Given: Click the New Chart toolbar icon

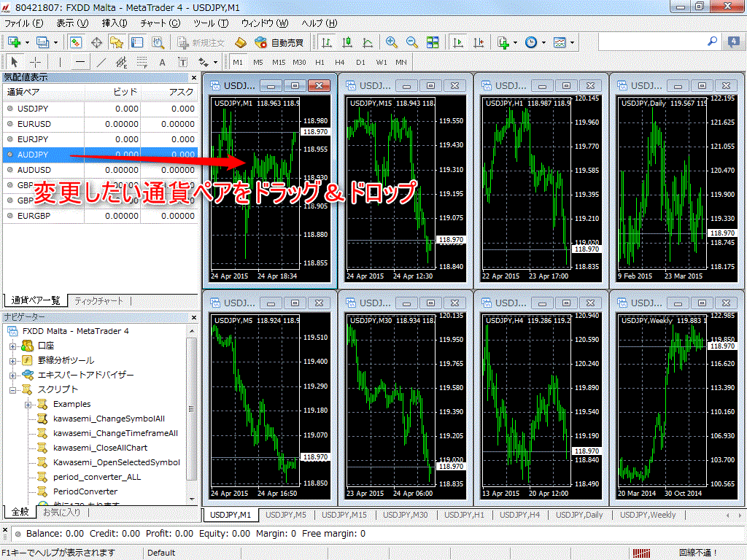Looking at the screenshot, I should click(14, 42).
